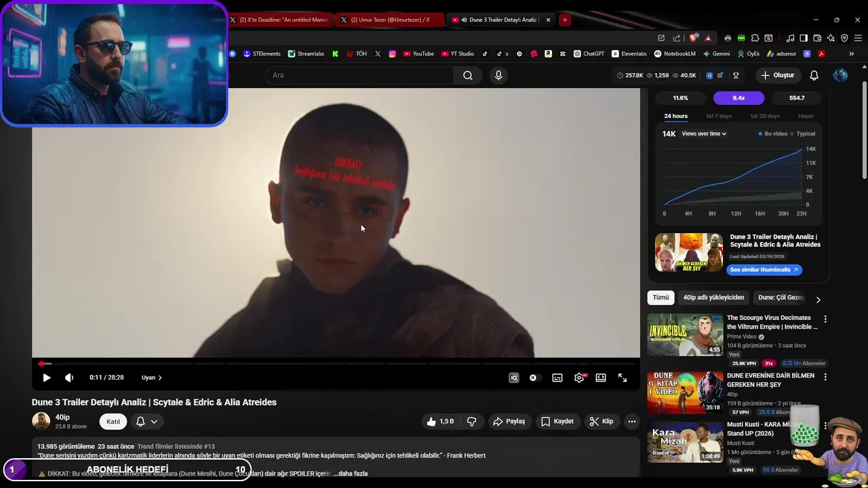The height and width of the screenshot is (488, 868).
Task: Open adsense bookmark
Action: pyautogui.click(x=781, y=54)
